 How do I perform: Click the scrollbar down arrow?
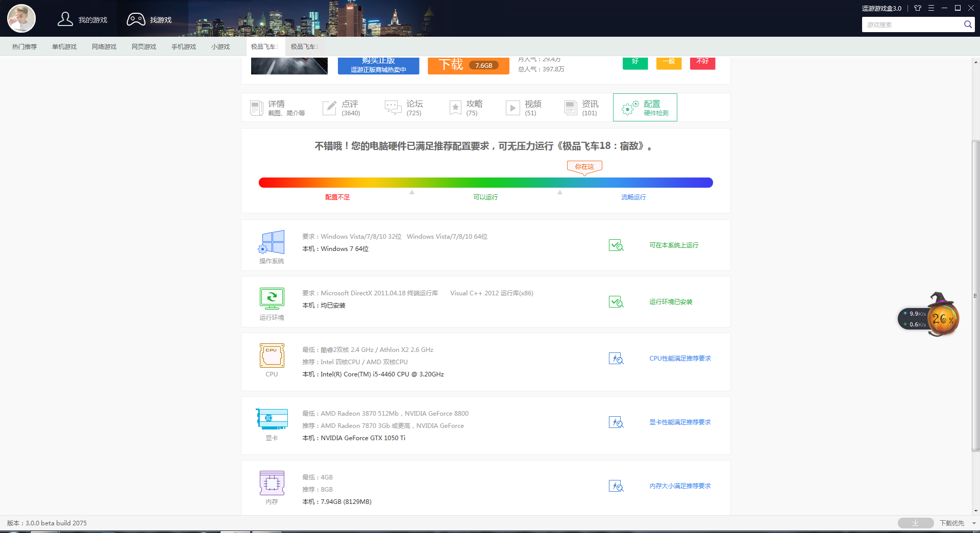pyautogui.click(x=975, y=511)
